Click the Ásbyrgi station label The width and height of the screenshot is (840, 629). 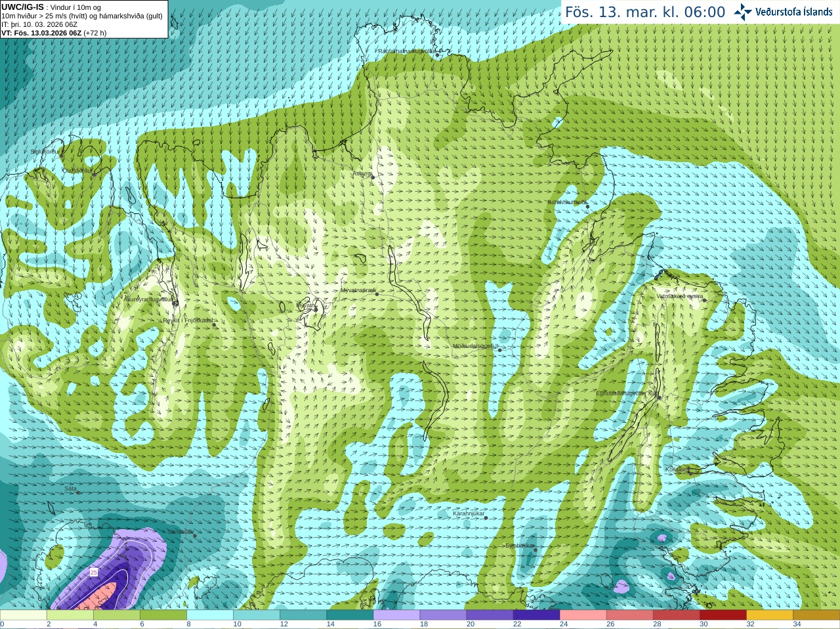(x=361, y=173)
